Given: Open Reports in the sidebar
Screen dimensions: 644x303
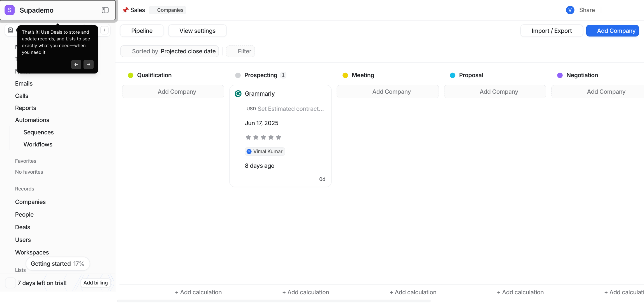Looking at the screenshot, I should [x=26, y=108].
